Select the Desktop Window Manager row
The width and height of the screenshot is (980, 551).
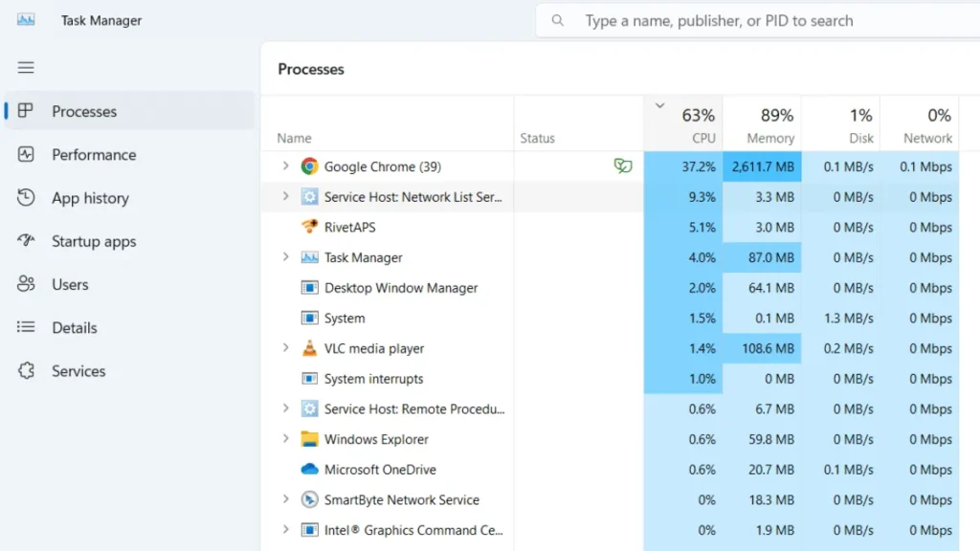click(610, 287)
